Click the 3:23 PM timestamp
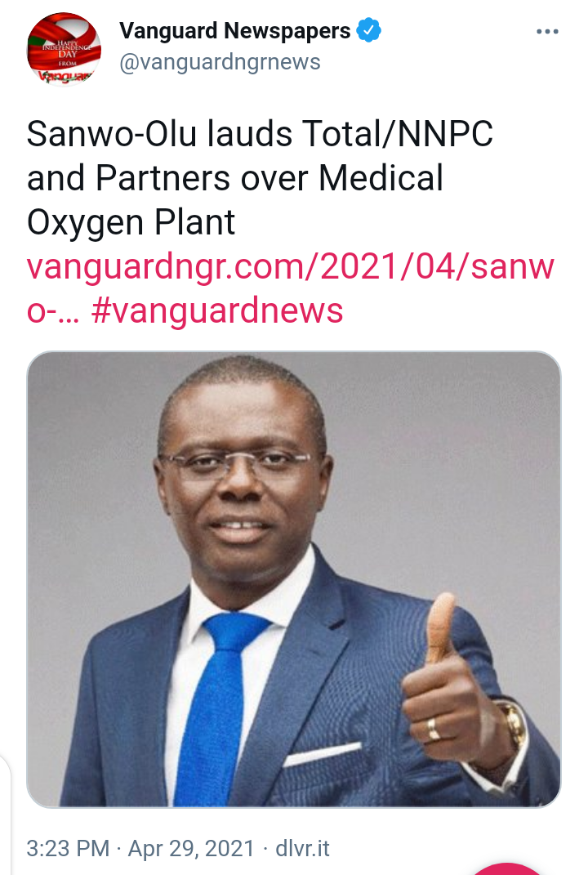 (x=68, y=848)
